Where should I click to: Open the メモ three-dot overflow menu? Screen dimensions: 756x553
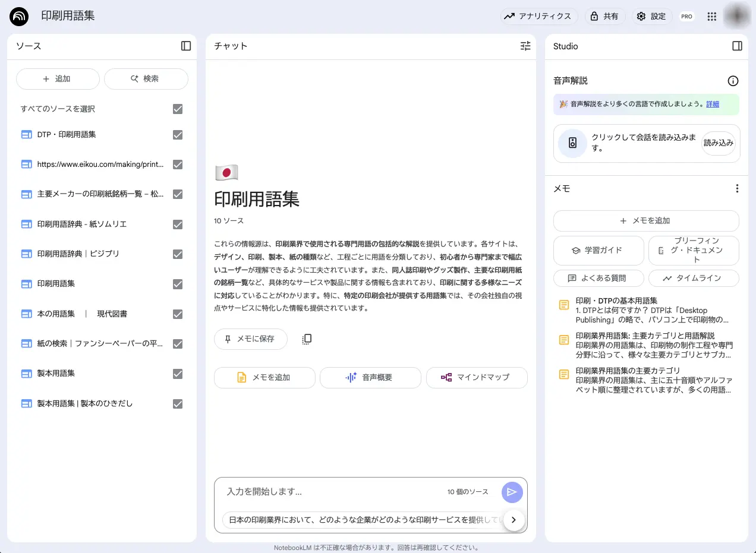pos(737,188)
